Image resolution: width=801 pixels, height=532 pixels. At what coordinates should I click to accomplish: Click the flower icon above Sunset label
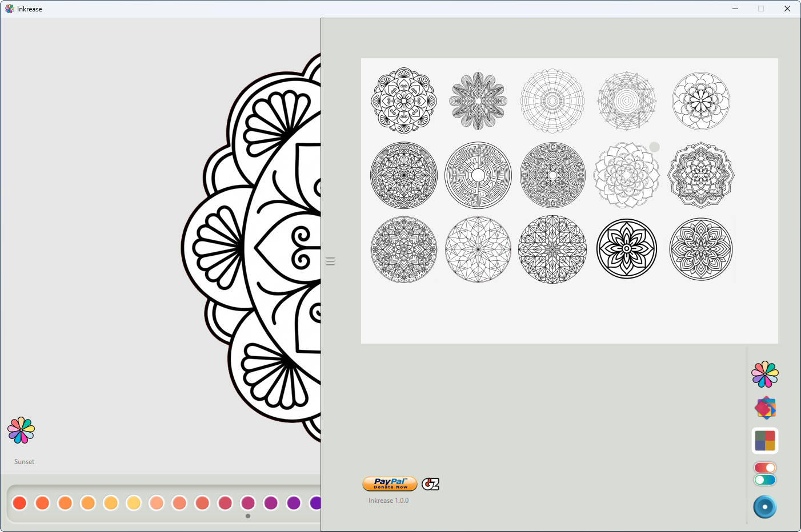point(21,430)
